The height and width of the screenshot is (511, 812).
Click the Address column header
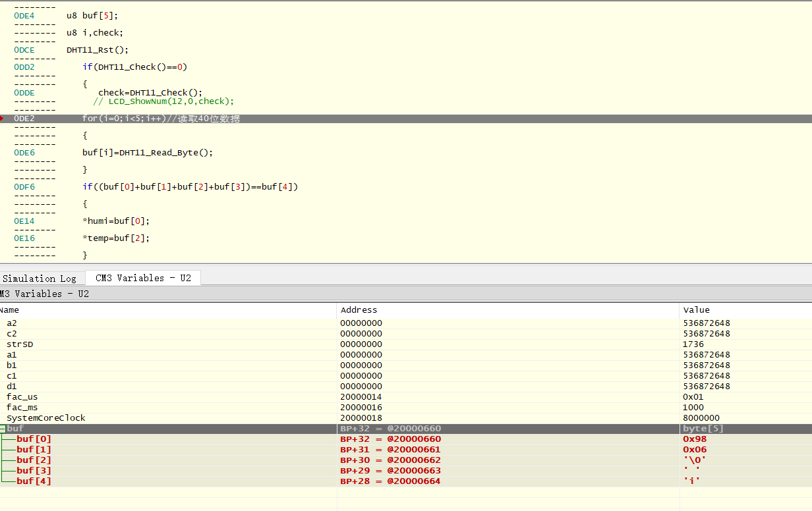pyautogui.click(x=508, y=310)
